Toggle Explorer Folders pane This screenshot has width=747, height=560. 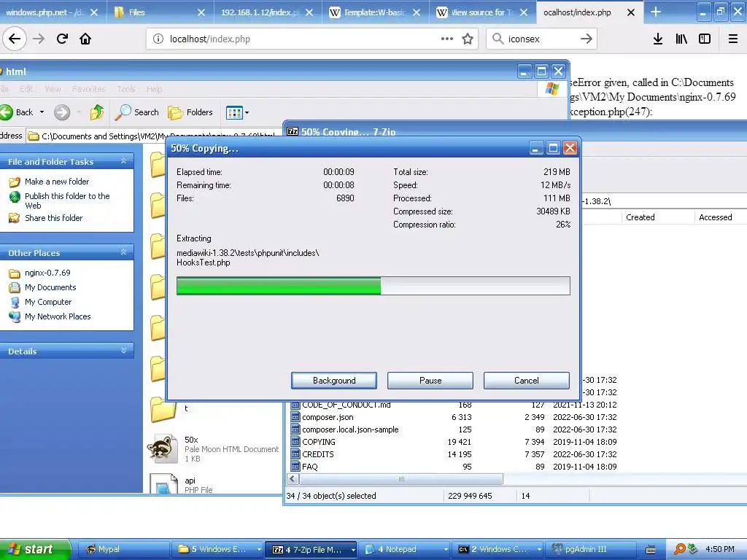(x=190, y=112)
